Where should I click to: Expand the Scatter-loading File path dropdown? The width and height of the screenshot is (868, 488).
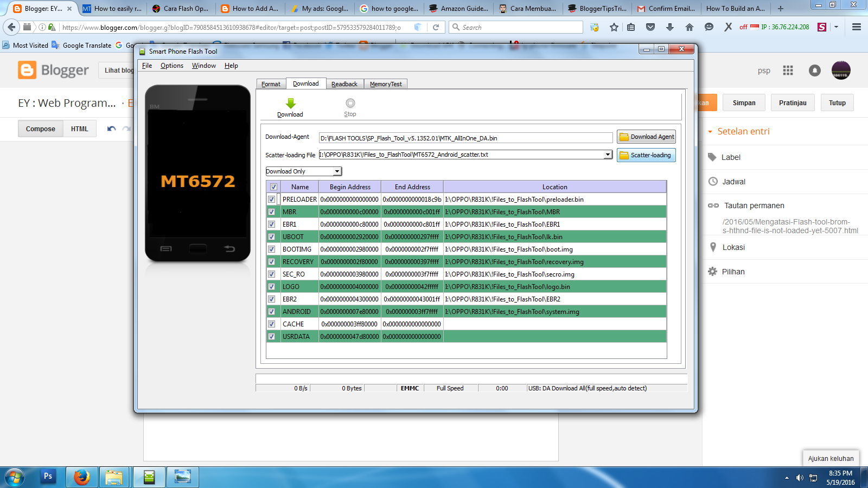click(608, 155)
